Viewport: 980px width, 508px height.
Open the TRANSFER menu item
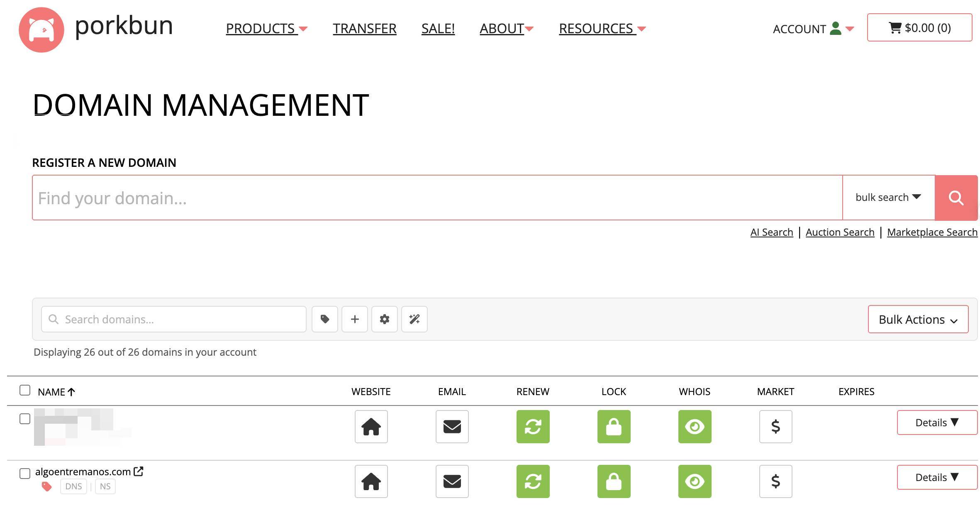pos(364,29)
